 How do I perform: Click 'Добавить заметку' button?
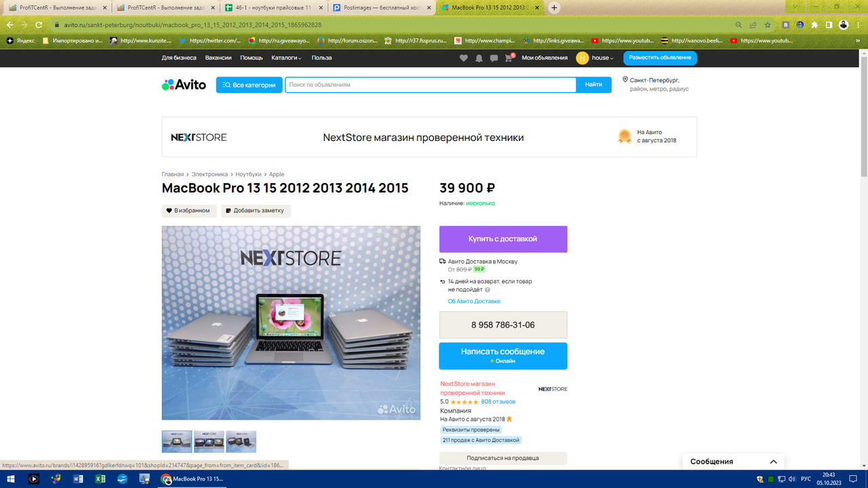[256, 211]
